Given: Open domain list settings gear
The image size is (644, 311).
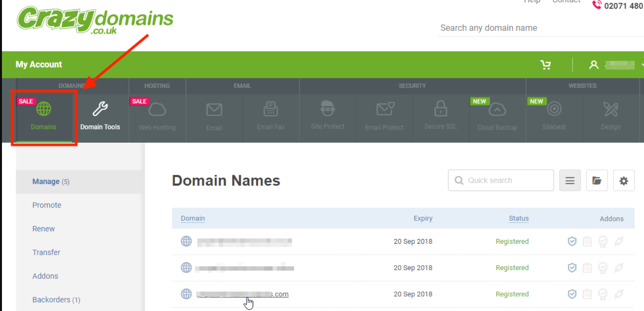Looking at the screenshot, I should 624,180.
